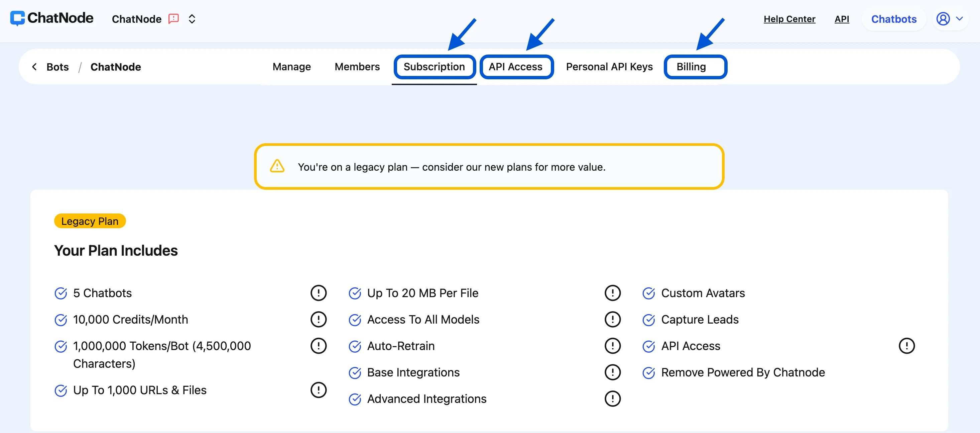Click the check icon beside Advanced Integrations
This screenshot has height=433, width=980.
[355, 399]
